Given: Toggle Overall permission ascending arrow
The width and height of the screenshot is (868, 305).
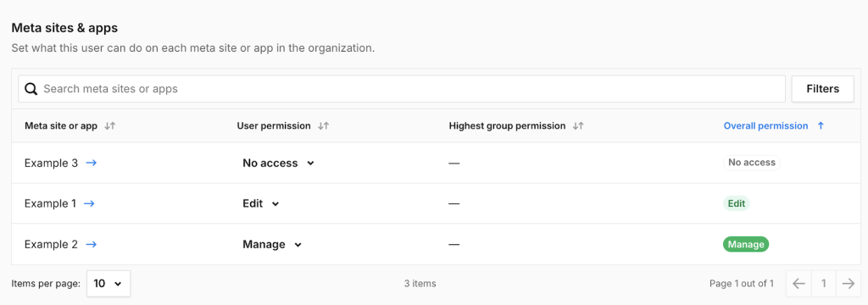Looking at the screenshot, I should point(821,125).
